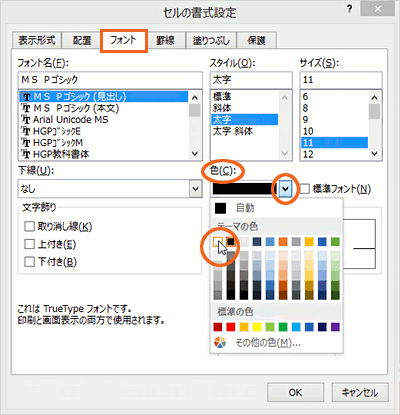Pick yellow standard color swatch

pyautogui.click(x=257, y=327)
